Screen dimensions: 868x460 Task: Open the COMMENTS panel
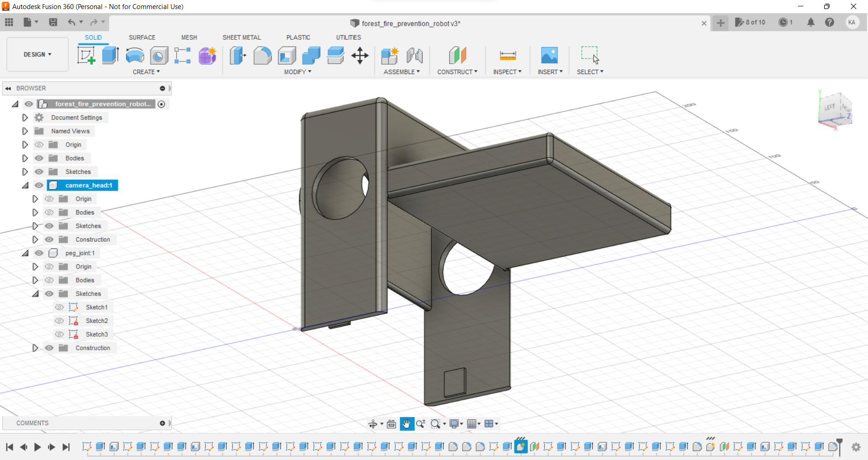[32, 423]
